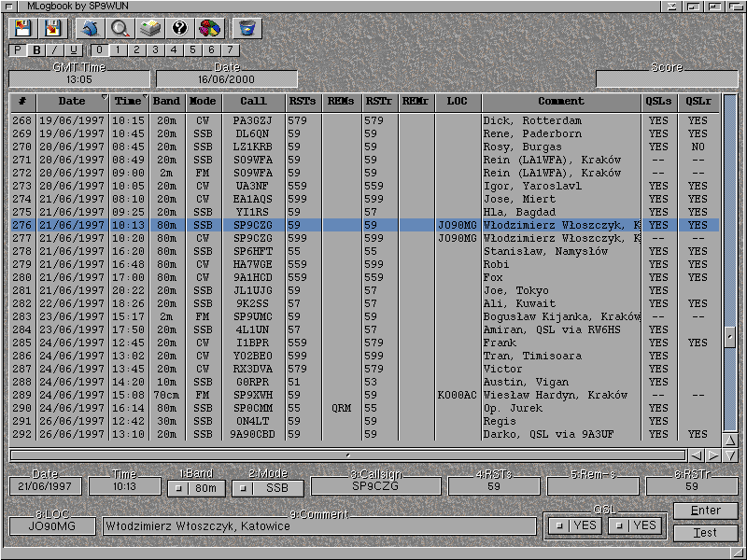The height and width of the screenshot is (560, 747).
Task: Open search with the magnifying glass icon
Action: 120,29
